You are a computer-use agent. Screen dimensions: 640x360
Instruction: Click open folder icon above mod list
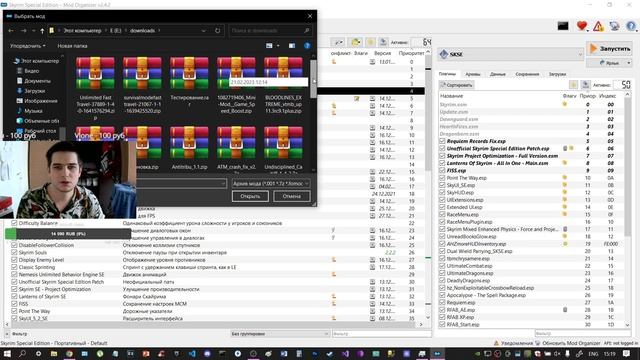356,42
